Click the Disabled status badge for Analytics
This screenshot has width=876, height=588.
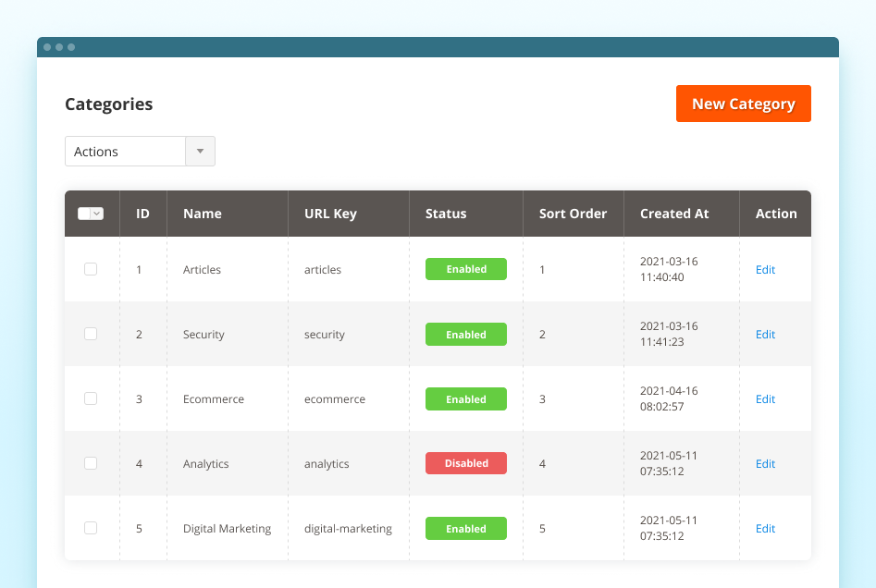click(x=466, y=463)
